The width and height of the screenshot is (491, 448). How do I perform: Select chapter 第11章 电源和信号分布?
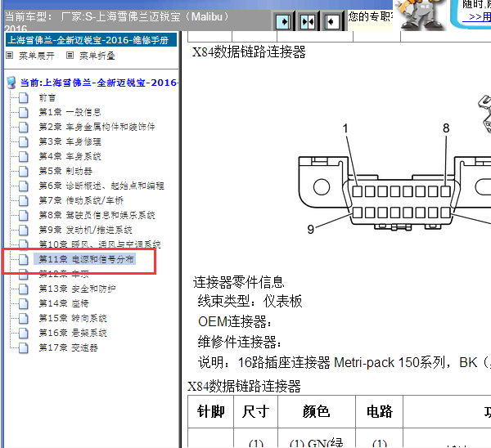tap(86, 259)
